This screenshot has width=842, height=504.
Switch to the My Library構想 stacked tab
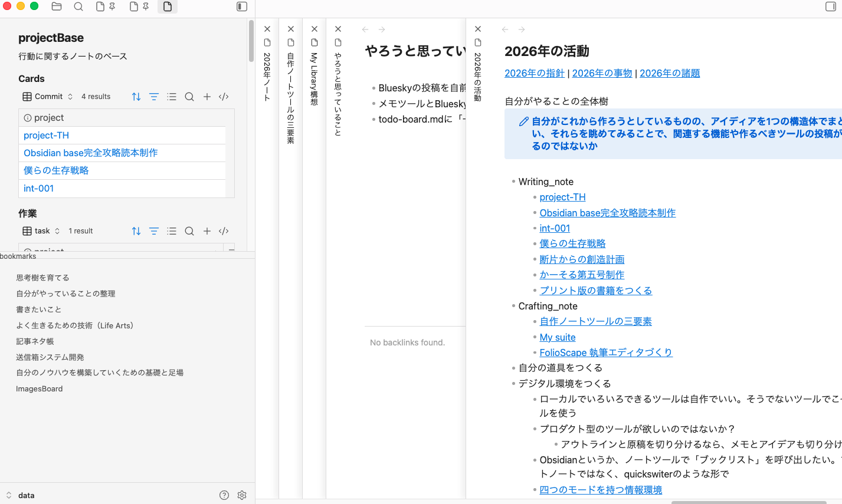(x=314, y=78)
